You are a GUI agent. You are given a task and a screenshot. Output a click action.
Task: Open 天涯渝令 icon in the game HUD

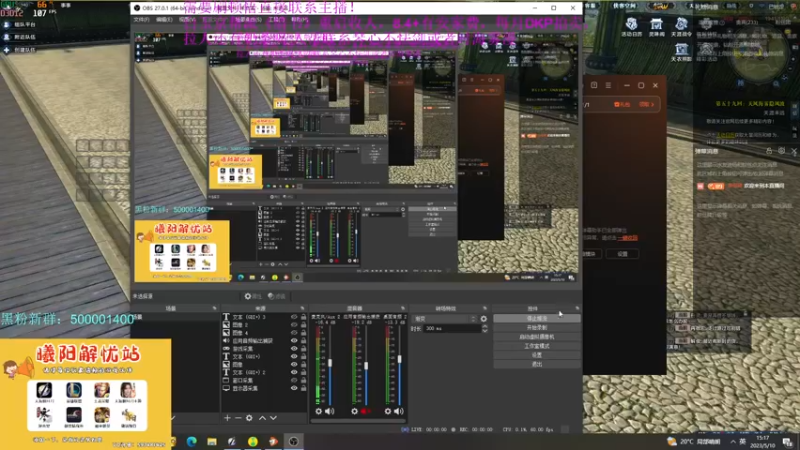(681, 27)
